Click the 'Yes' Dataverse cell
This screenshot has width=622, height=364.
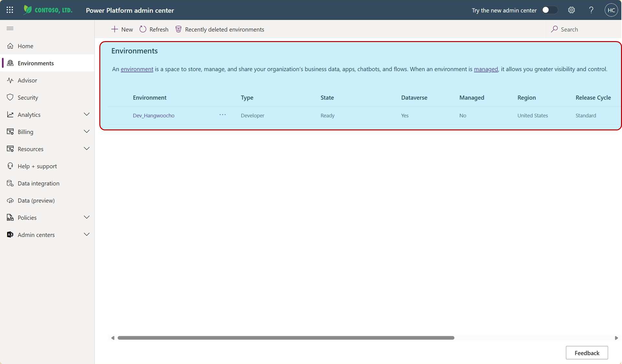(x=405, y=116)
